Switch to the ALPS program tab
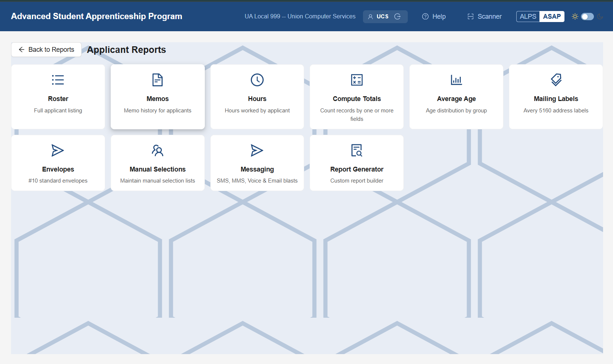 click(528, 17)
